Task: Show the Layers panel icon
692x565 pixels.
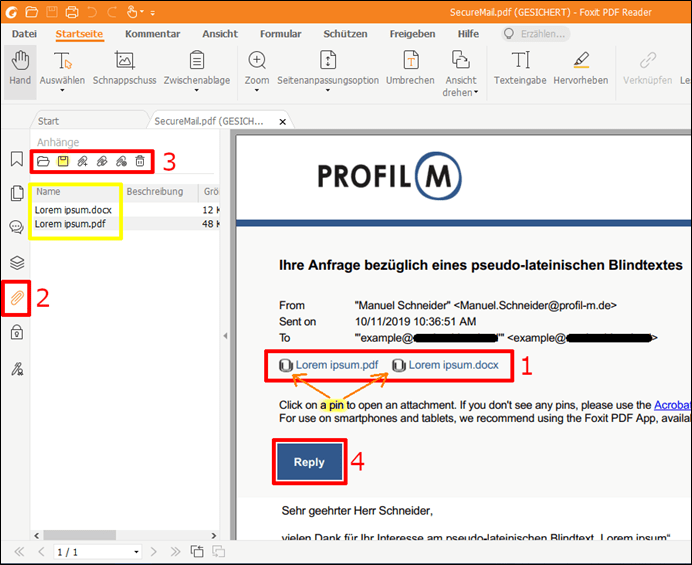Action: pyautogui.click(x=16, y=263)
